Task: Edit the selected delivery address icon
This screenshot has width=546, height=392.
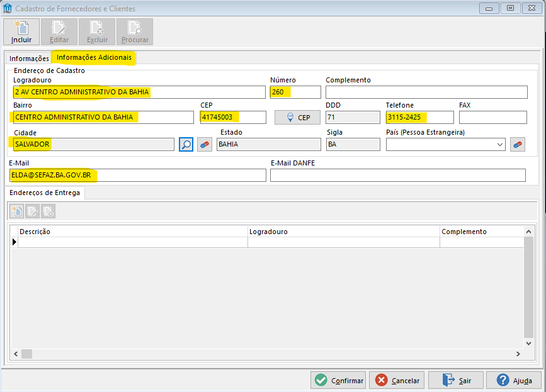Action: [x=32, y=211]
